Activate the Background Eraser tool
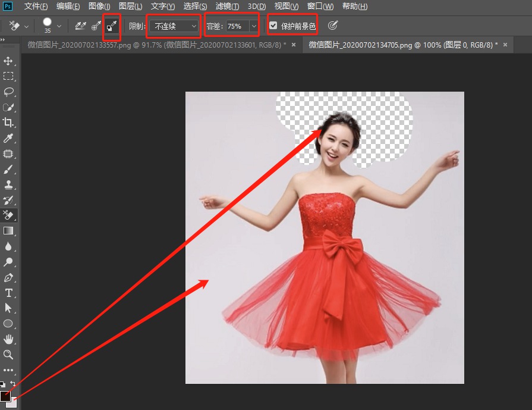Screen dimensions: 532x410 (x=8, y=215)
